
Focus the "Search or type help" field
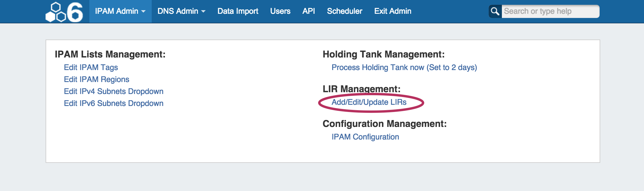pos(550,11)
